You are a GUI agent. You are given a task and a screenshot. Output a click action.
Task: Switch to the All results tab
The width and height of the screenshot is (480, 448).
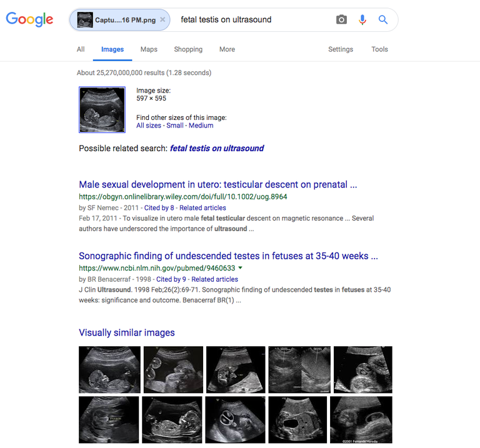tap(81, 49)
